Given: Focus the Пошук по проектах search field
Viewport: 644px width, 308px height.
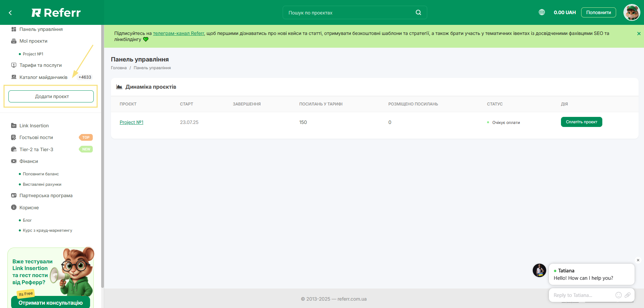Looking at the screenshot, I should point(350,13).
